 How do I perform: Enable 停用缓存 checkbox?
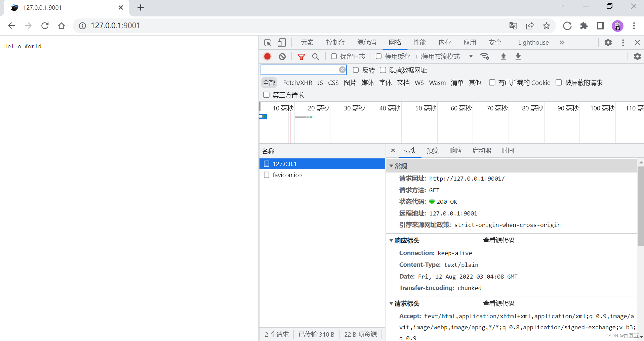[378, 56]
